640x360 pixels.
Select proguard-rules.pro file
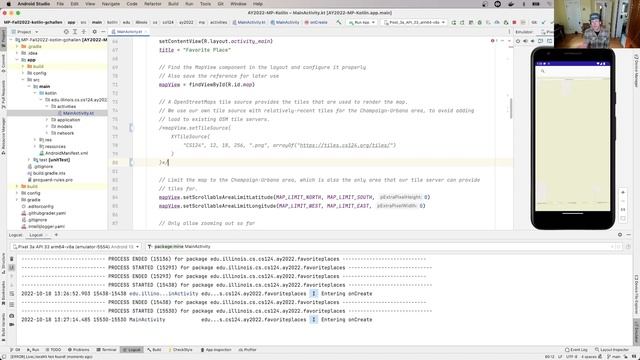[x=49, y=180]
